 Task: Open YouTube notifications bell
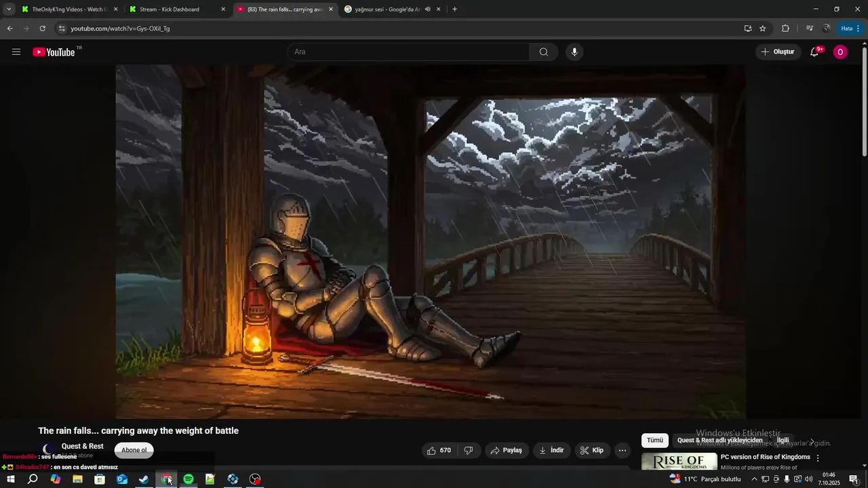pos(815,52)
